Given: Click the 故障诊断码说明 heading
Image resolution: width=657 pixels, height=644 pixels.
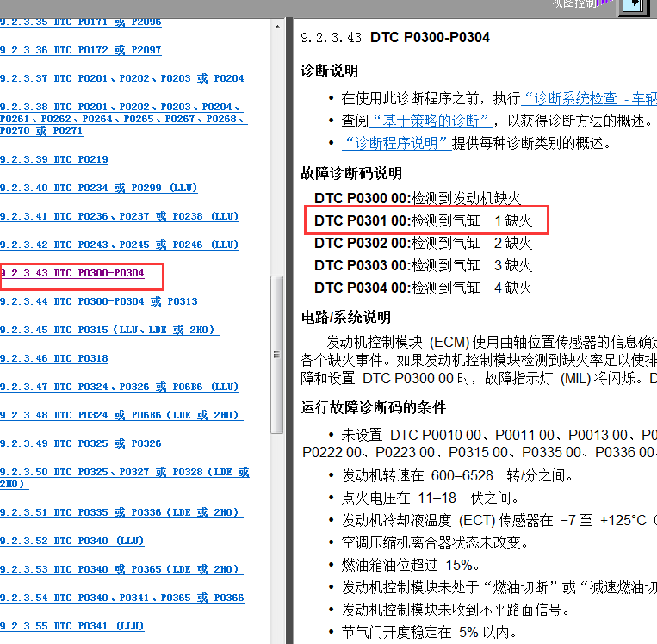Looking at the screenshot, I should tap(351, 173).
